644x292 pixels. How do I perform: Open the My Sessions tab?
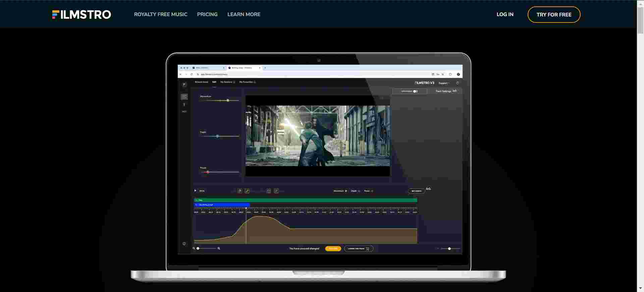pyautogui.click(x=227, y=82)
